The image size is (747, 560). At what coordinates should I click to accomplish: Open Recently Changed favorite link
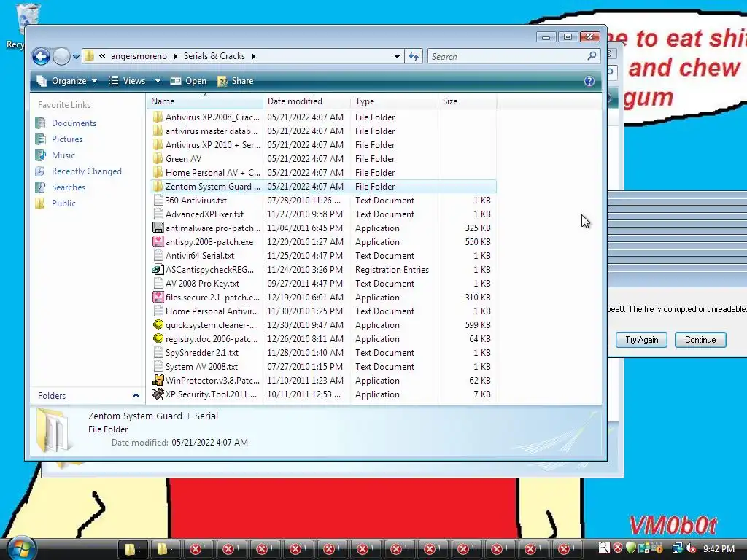86,171
